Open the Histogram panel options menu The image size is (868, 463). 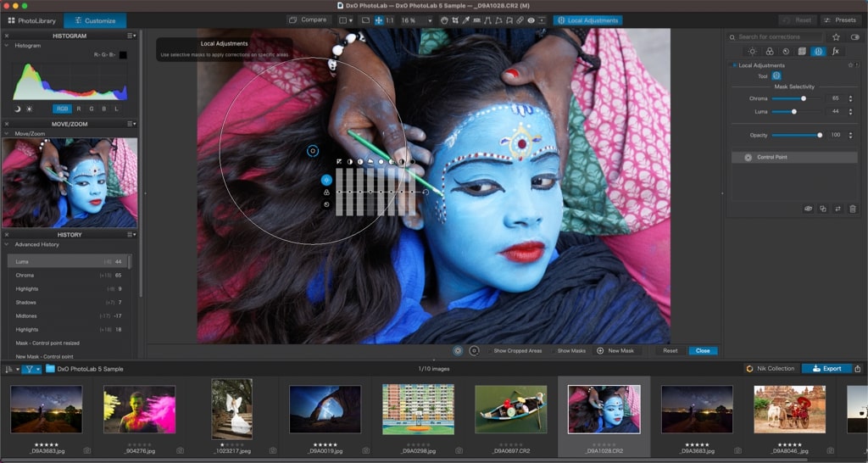point(131,36)
